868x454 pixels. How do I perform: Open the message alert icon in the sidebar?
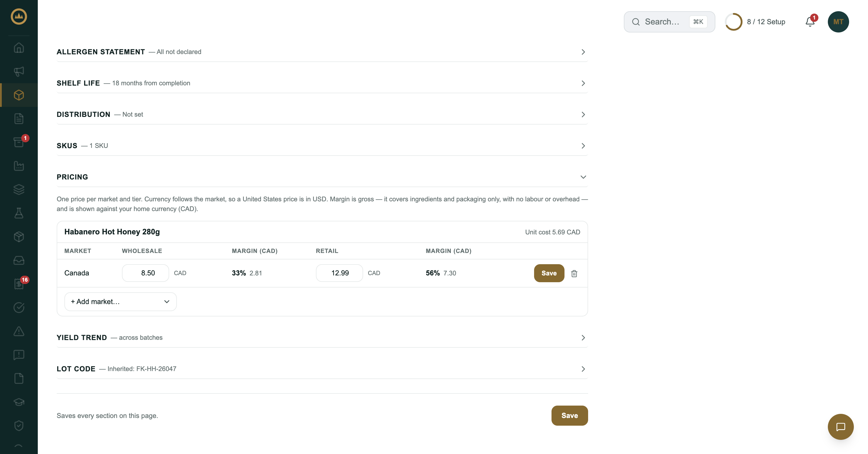(19, 355)
